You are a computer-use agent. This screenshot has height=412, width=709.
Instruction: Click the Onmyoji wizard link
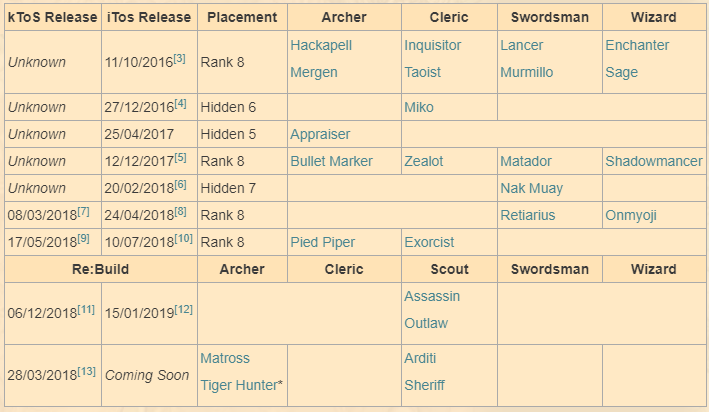click(630, 215)
